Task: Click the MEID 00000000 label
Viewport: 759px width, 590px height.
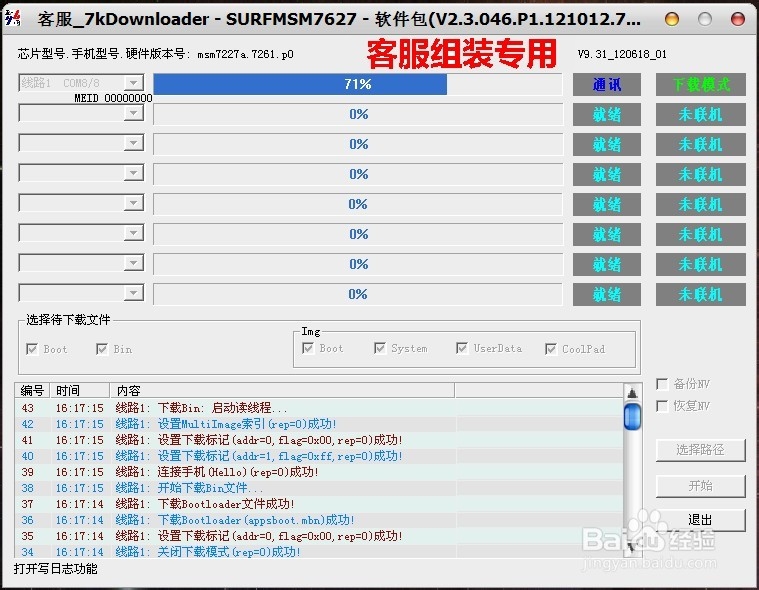Action: pos(113,98)
